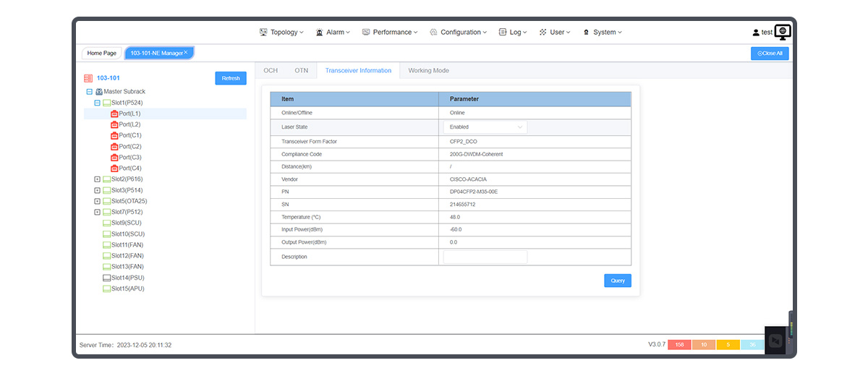This screenshot has width=868, height=376.
Task: Expand the Slot2(P616) node
Action: pos(97,179)
